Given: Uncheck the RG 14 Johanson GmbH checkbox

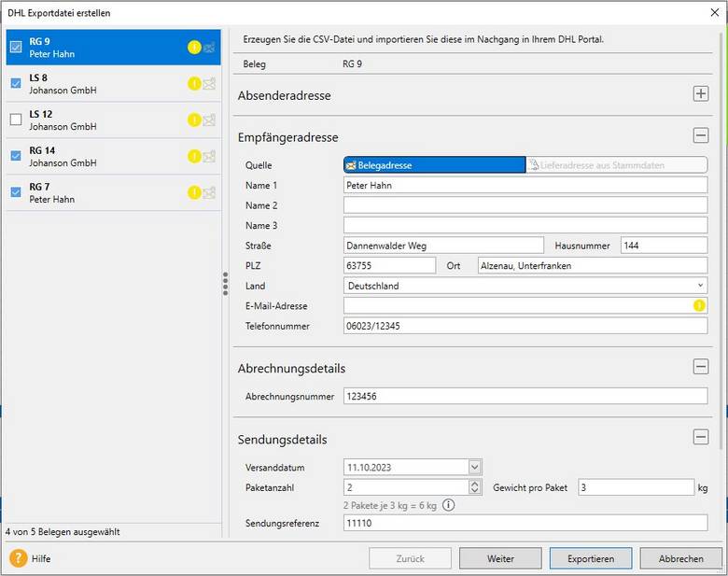Looking at the screenshot, I should (x=16, y=156).
